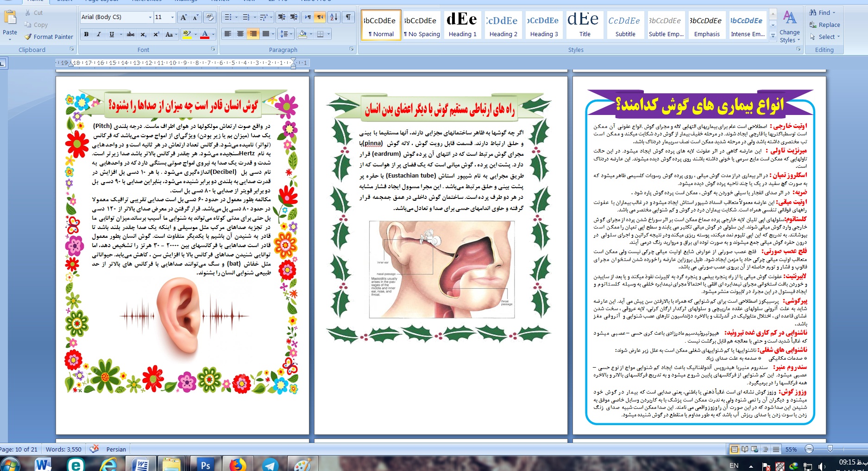Apply the Normal style
868x471 pixels.
click(x=381, y=25)
